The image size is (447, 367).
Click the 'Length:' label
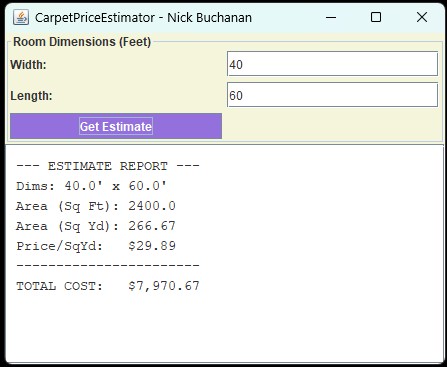click(x=31, y=96)
